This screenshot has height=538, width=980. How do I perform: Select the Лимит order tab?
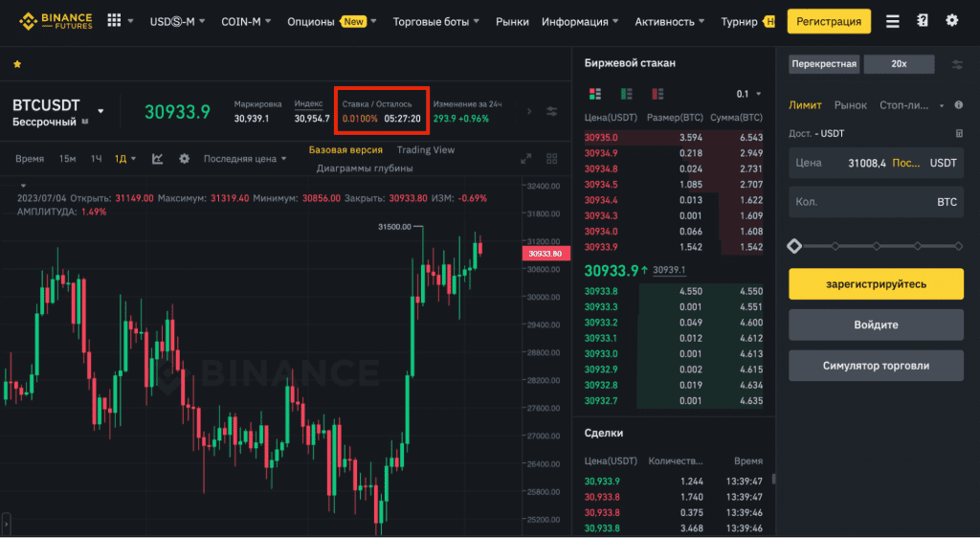(805, 105)
